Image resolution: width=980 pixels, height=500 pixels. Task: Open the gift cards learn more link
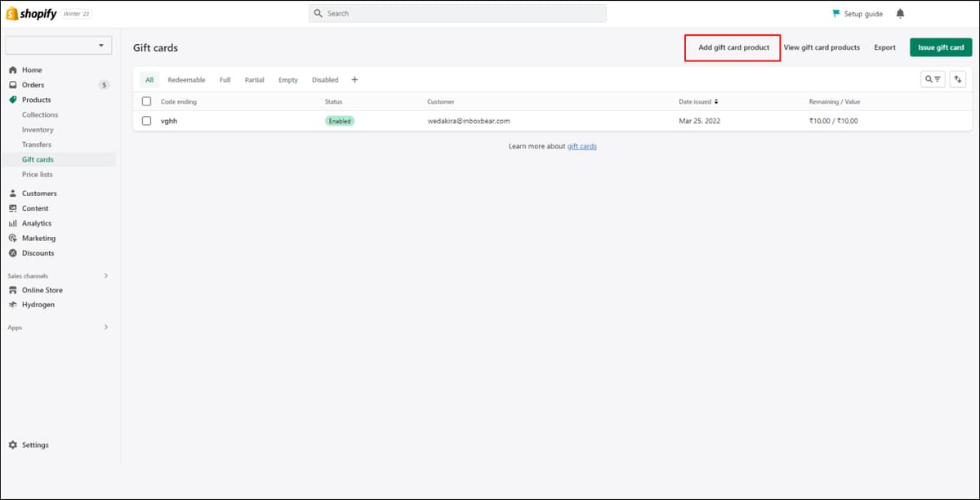582,146
